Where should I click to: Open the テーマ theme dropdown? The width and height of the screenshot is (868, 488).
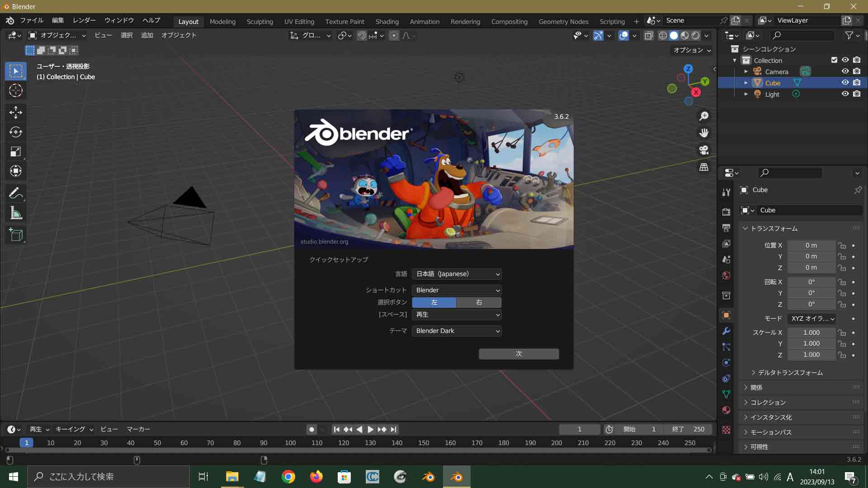click(457, 331)
